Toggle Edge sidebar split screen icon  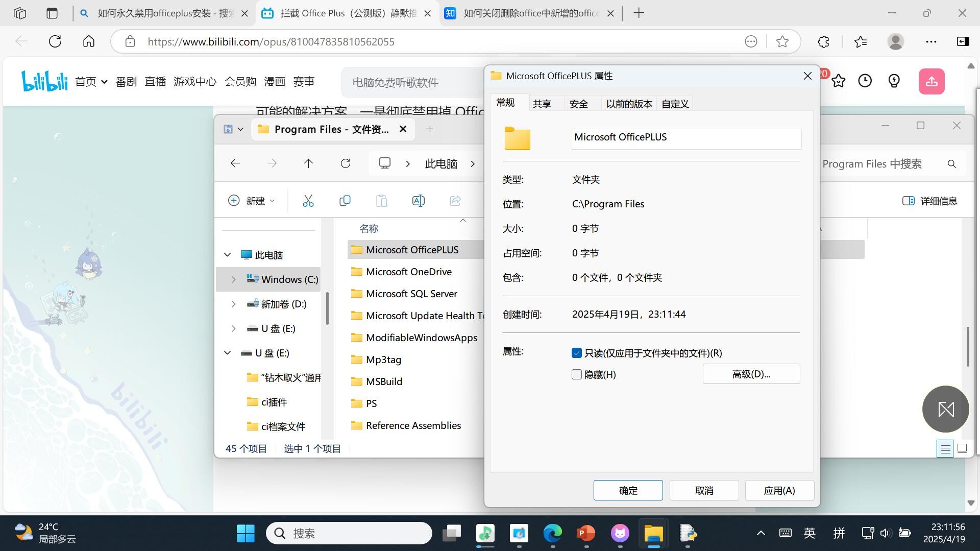963,42
